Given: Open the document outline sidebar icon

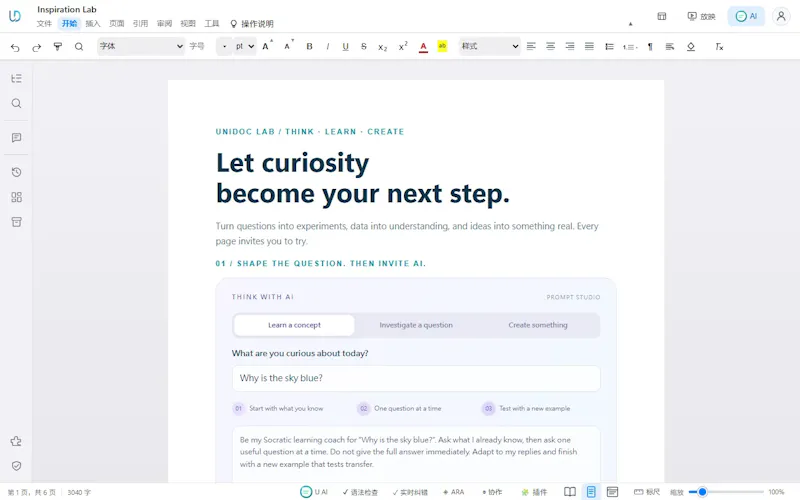Looking at the screenshot, I should tap(16, 79).
